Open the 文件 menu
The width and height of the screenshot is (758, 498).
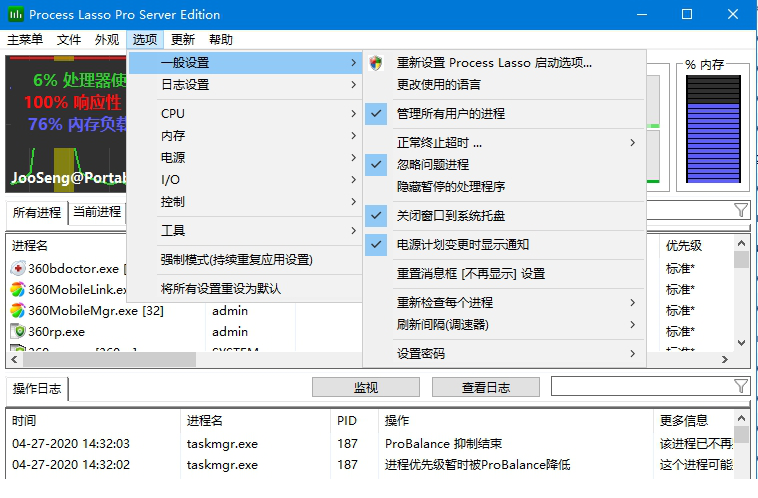69,40
